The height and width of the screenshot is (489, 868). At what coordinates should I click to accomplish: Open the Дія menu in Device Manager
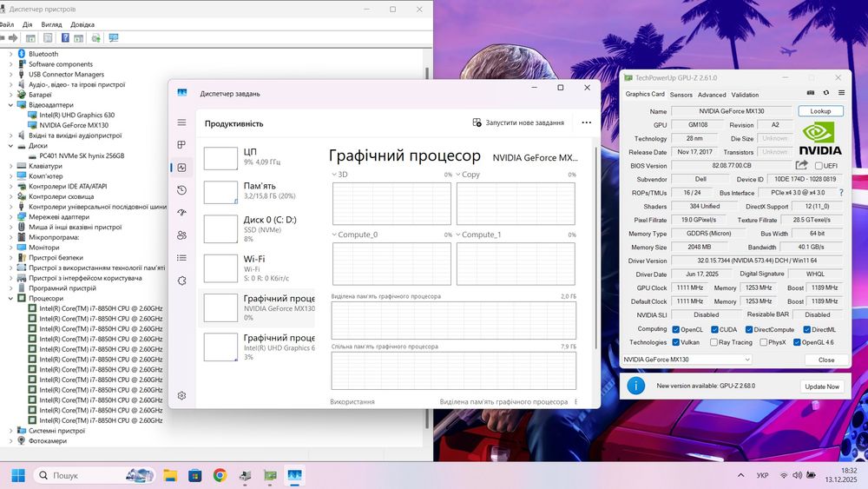pyautogui.click(x=27, y=24)
